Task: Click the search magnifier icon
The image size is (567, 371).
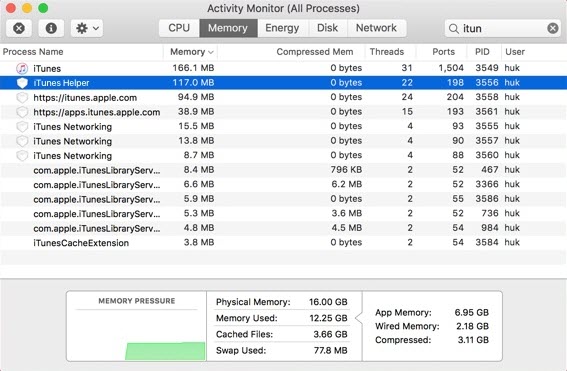Action: 453,29
